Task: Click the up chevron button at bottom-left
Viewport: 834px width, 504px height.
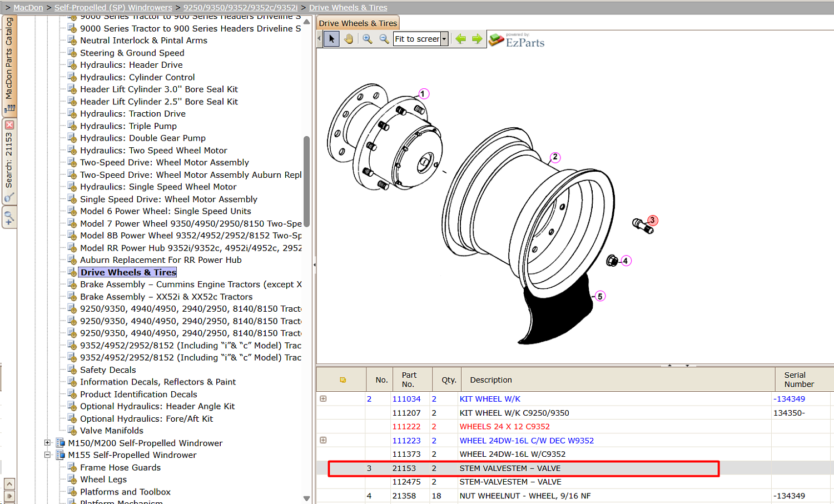Action: coord(9,484)
